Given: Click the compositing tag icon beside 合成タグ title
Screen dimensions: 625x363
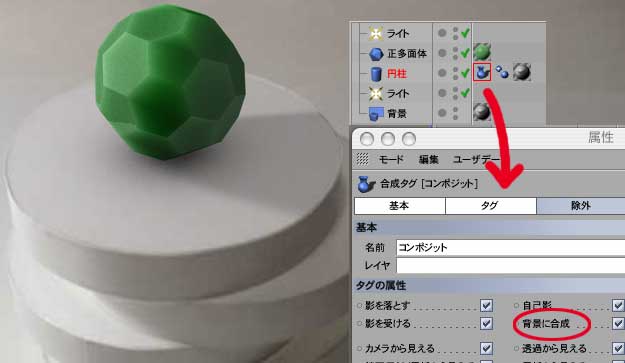Looking at the screenshot, I should [366, 184].
